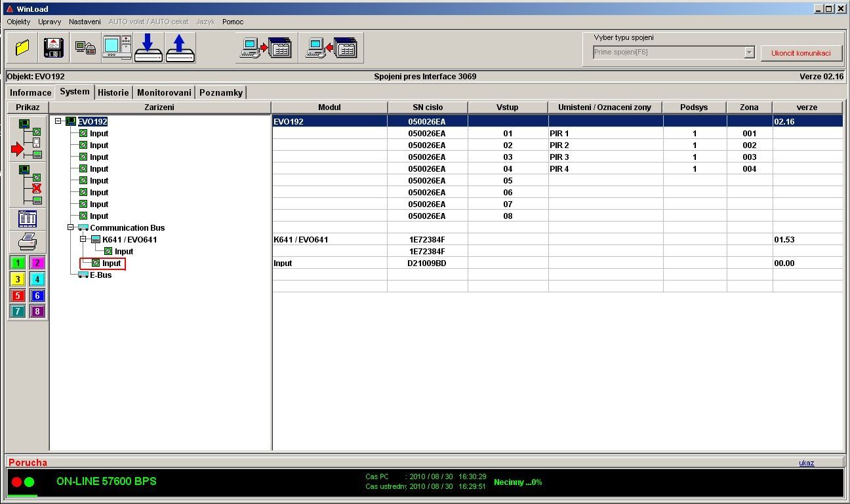
Task: Collapse the K641 / EVO641 tree node
Action: click(83, 239)
